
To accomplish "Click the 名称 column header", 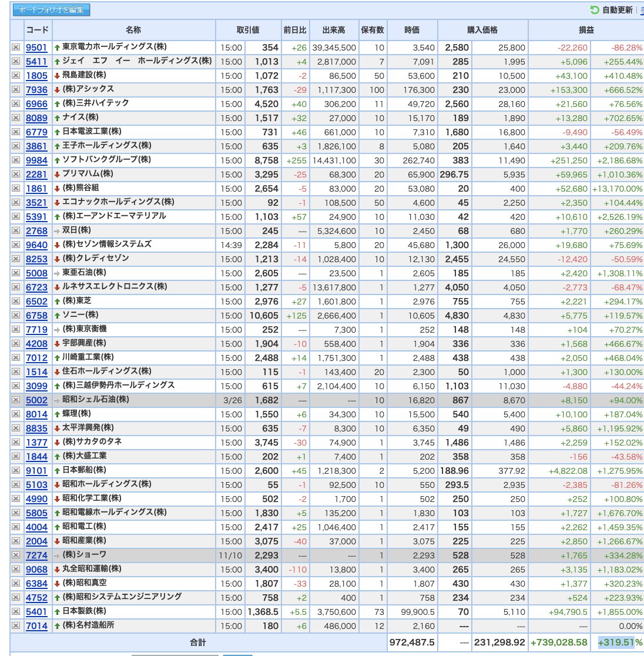I will pyautogui.click(x=133, y=30).
